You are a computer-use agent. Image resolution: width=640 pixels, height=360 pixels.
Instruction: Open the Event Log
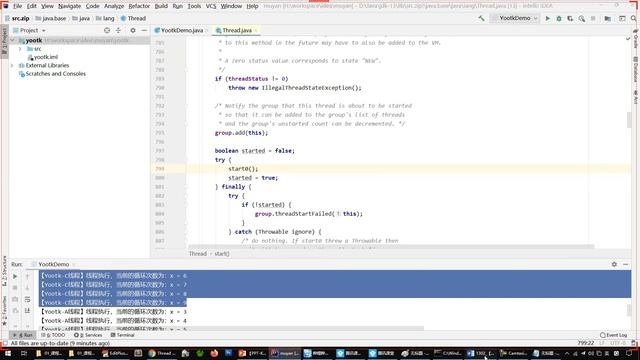613,335
